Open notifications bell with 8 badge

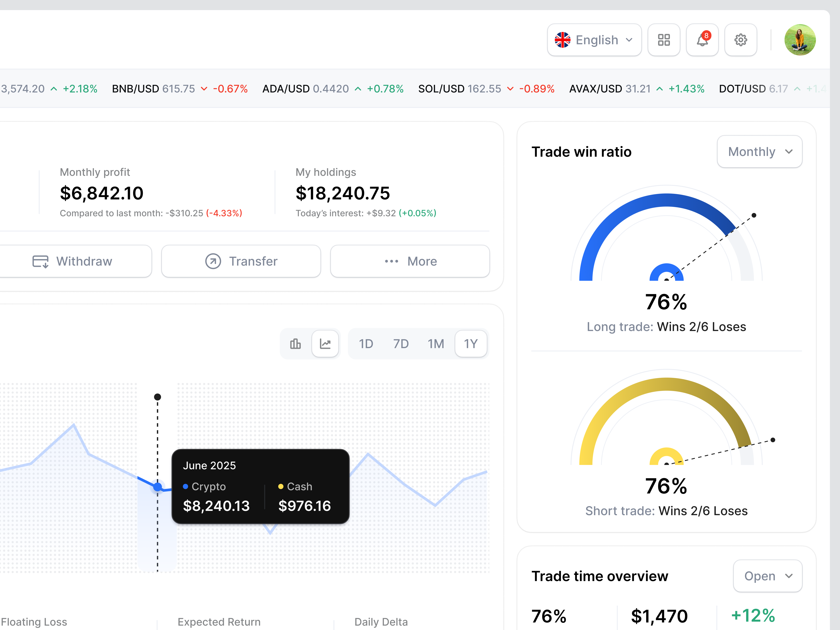click(702, 40)
